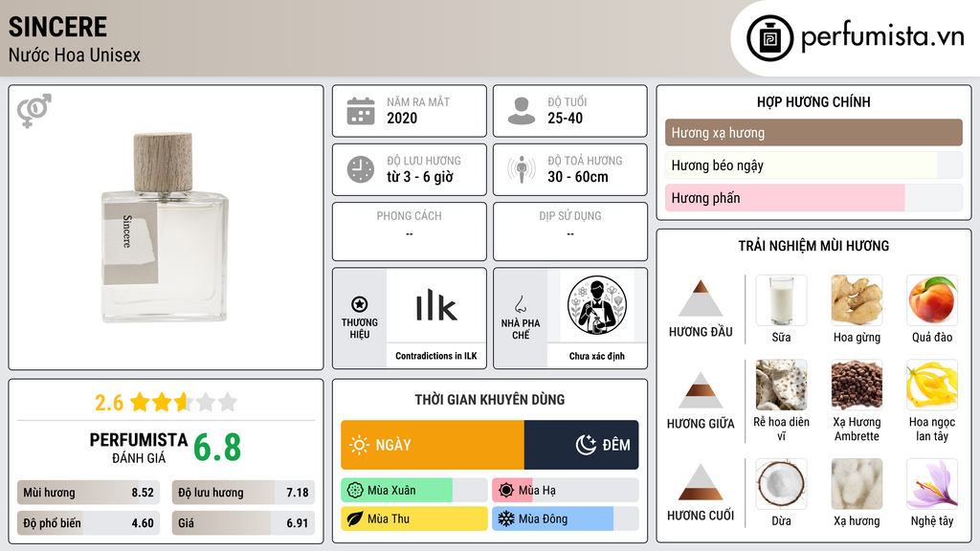Open the perfumista.vn site name
This screenshot has height=551, width=980.
[x=882, y=36]
